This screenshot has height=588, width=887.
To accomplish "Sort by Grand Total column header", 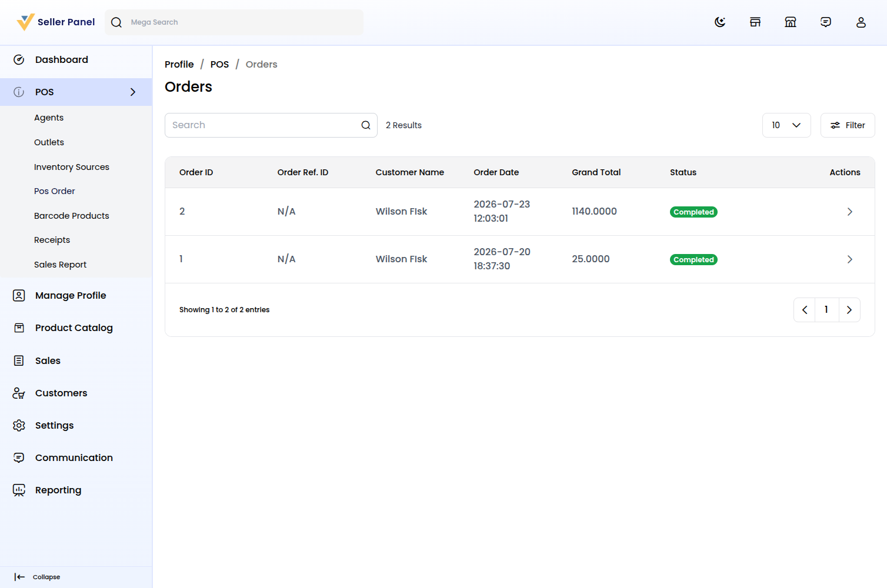I will [596, 172].
